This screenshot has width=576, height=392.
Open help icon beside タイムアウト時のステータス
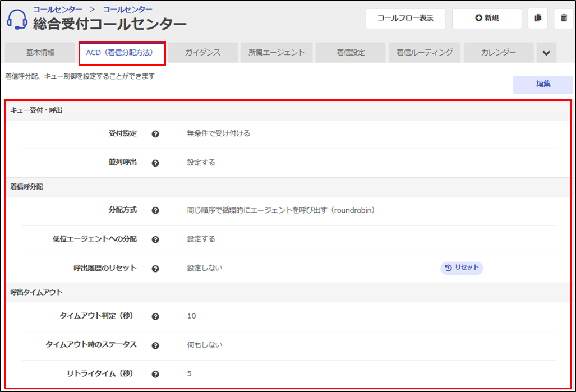tap(155, 345)
